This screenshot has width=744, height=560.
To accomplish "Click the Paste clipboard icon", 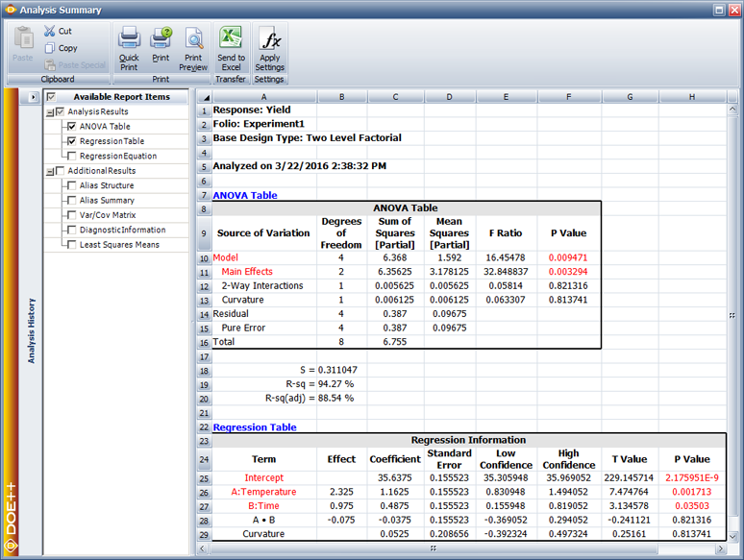I will (23, 37).
